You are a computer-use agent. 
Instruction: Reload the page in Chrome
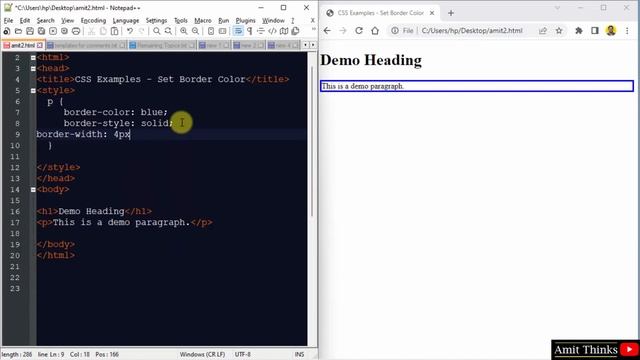click(x=359, y=31)
